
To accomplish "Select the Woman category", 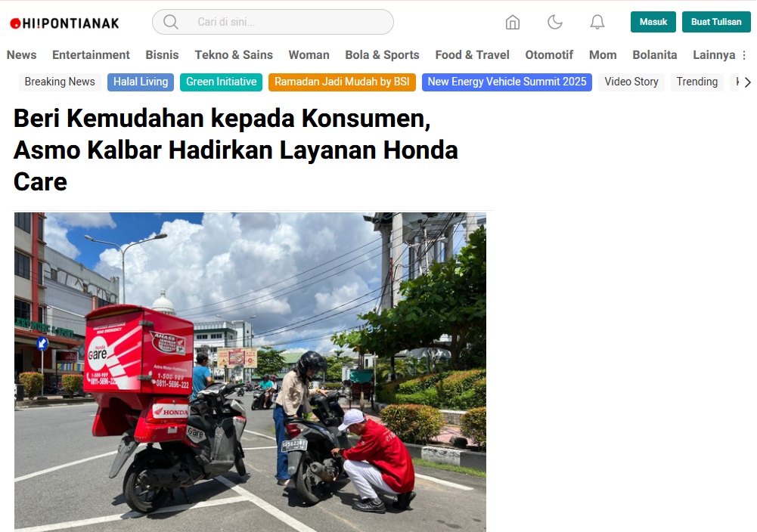I will pyautogui.click(x=309, y=55).
